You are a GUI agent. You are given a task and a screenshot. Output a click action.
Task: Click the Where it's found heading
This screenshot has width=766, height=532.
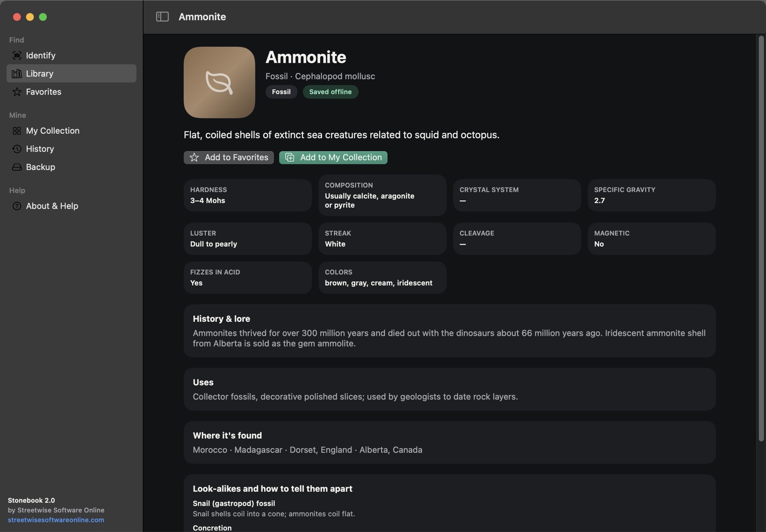point(227,436)
